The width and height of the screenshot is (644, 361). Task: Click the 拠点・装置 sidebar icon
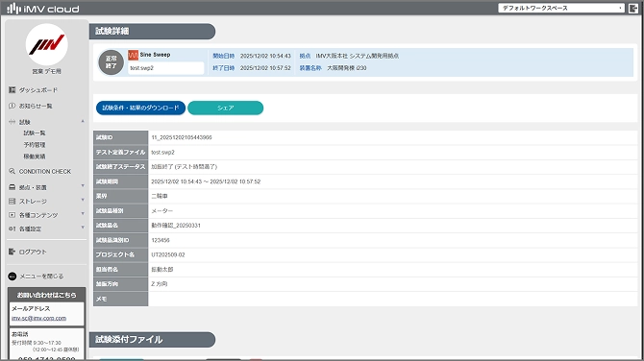[12, 187]
